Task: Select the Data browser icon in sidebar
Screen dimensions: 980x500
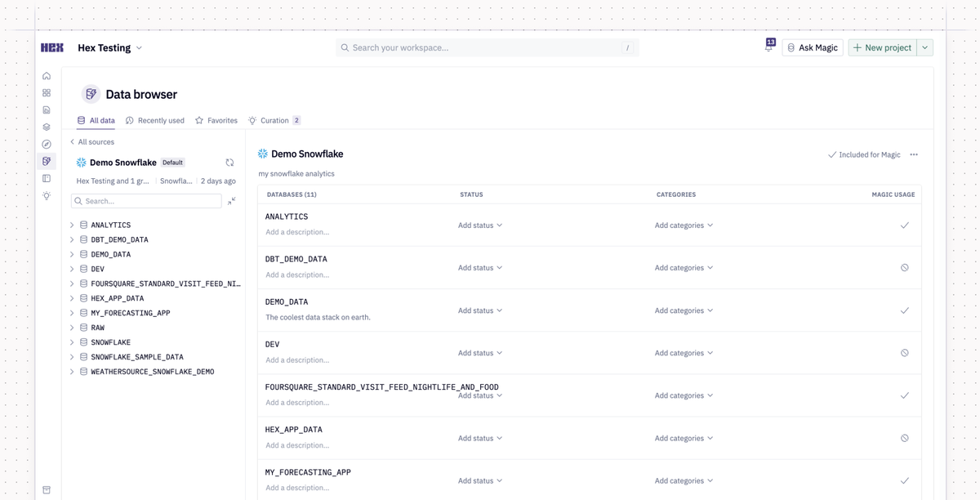Action: pos(47,161)
